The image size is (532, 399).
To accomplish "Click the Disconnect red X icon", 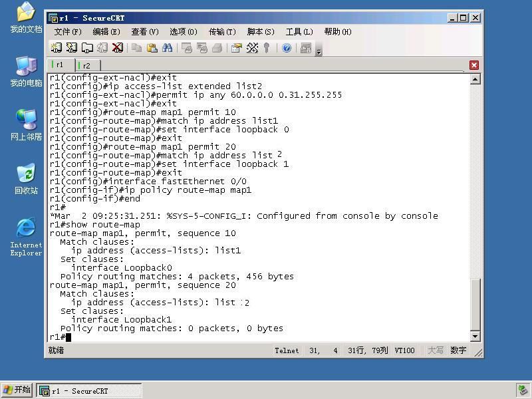I will (118, 48).
